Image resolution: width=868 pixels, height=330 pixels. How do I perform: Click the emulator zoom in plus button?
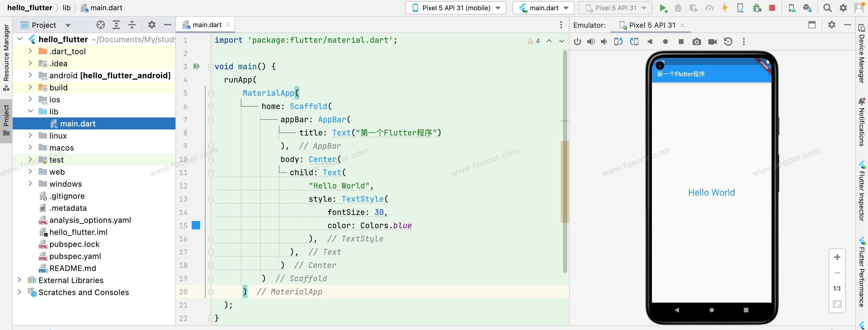click(837, 258)
